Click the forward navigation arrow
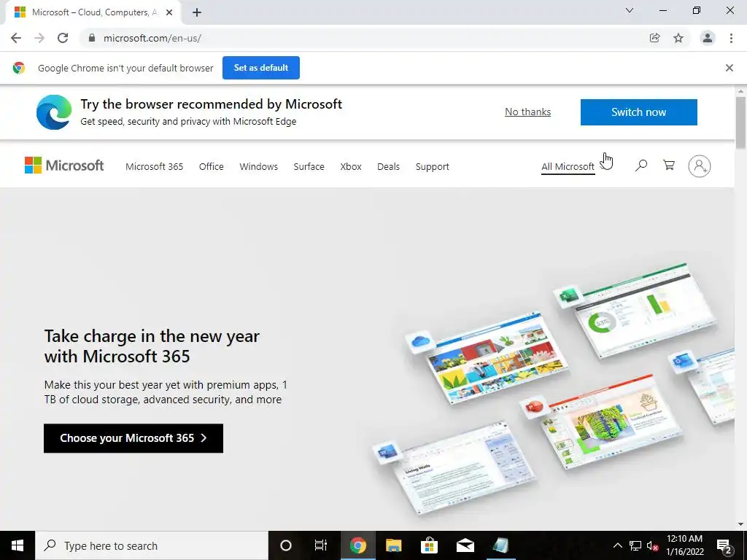 pos(39,38)
